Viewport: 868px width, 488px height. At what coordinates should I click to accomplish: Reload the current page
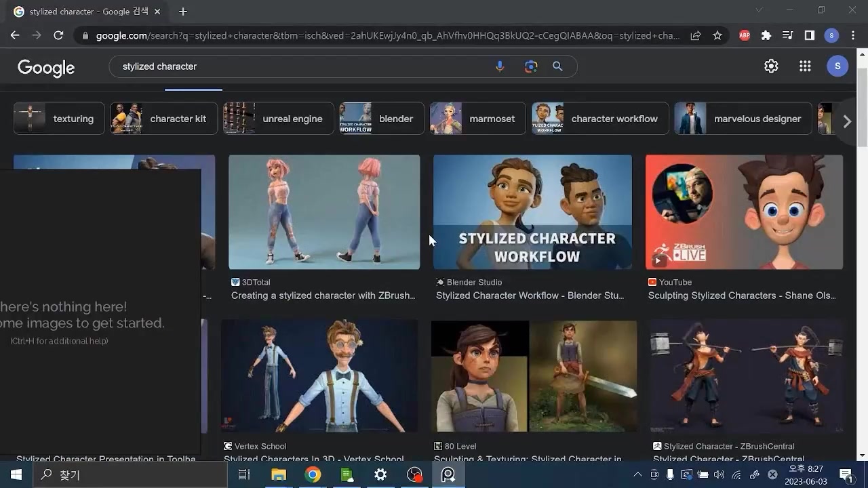pos(58,36)
